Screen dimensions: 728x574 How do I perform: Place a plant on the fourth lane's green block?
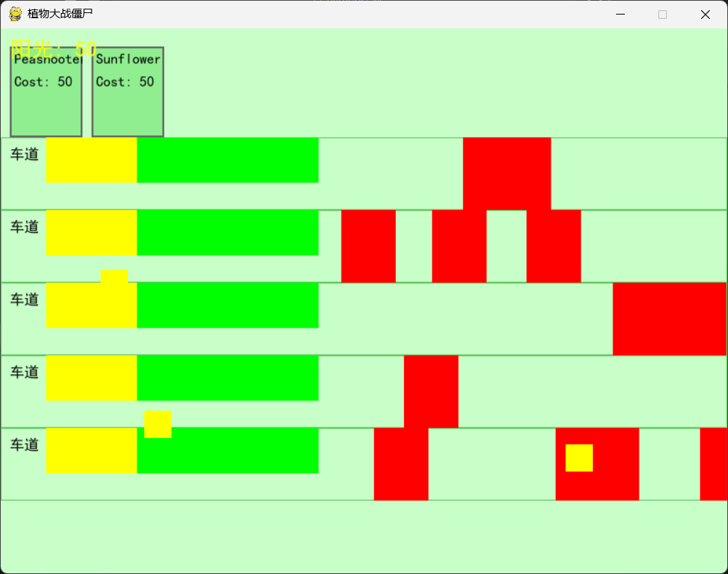228,378
